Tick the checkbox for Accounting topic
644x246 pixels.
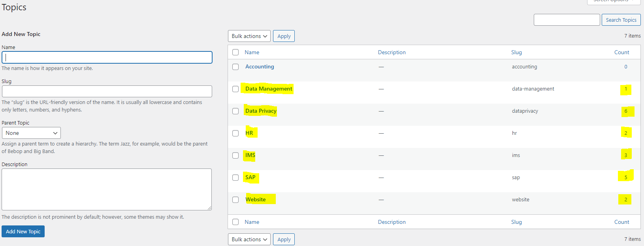coord(235,67)
